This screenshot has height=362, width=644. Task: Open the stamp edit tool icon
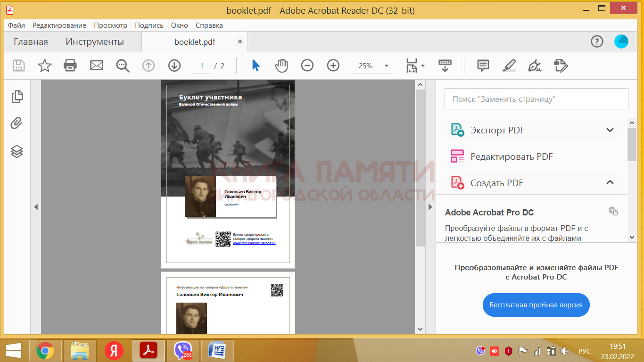[x=561, y=66]
